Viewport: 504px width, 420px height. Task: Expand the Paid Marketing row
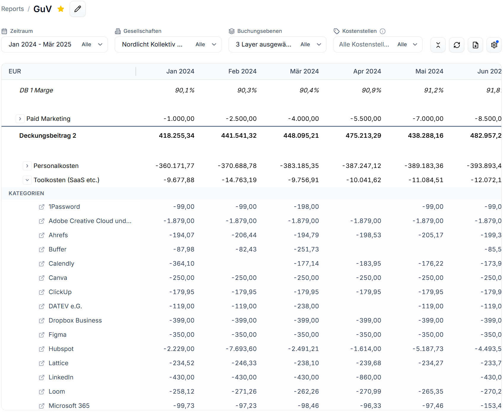pos(20,119)
